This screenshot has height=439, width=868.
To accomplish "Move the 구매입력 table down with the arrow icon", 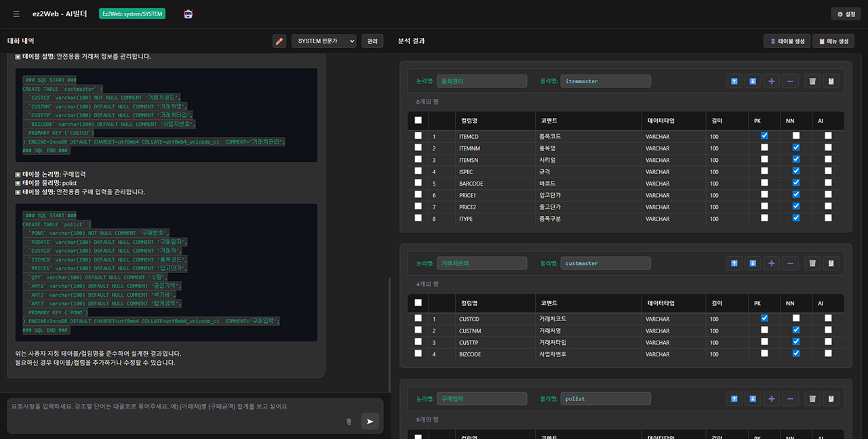I will [752, 399].
